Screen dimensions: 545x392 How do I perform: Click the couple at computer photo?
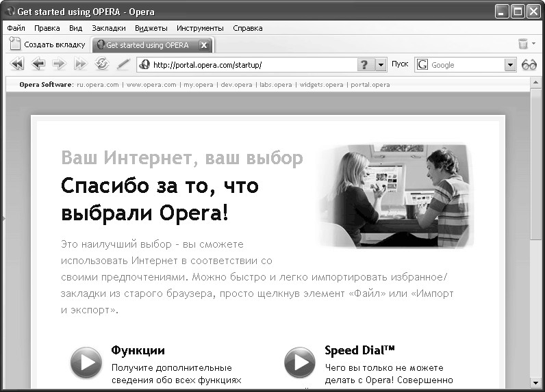click(x=396, y=194)
